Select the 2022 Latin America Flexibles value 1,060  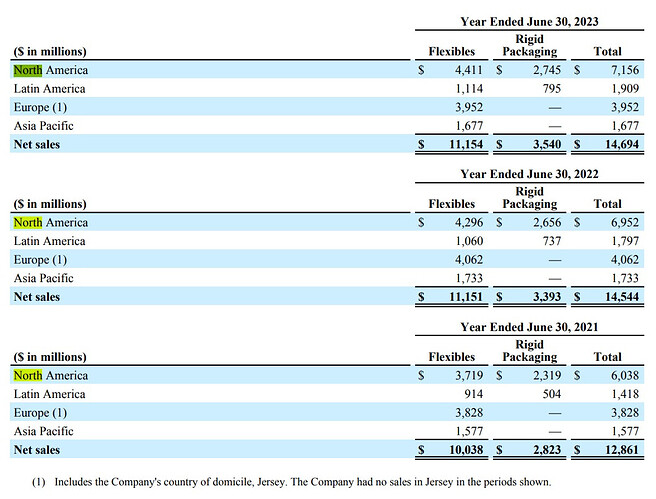coord(469,241)
